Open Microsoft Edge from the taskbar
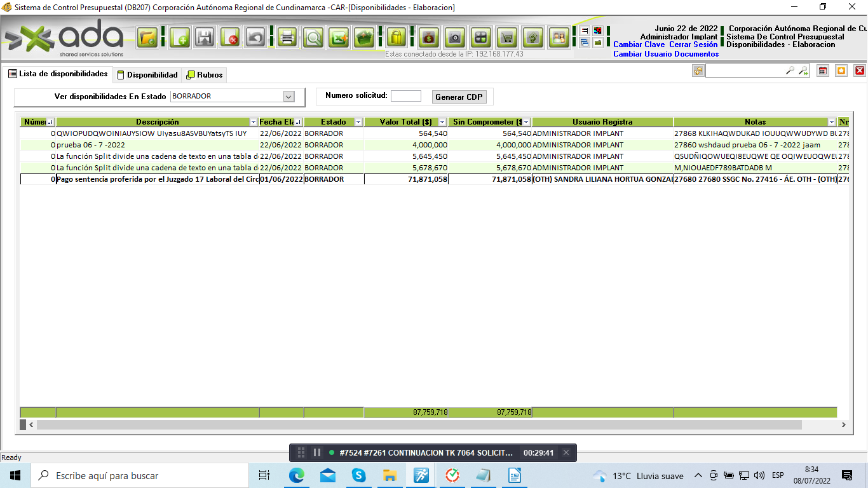868x488 pixels. 297,475
